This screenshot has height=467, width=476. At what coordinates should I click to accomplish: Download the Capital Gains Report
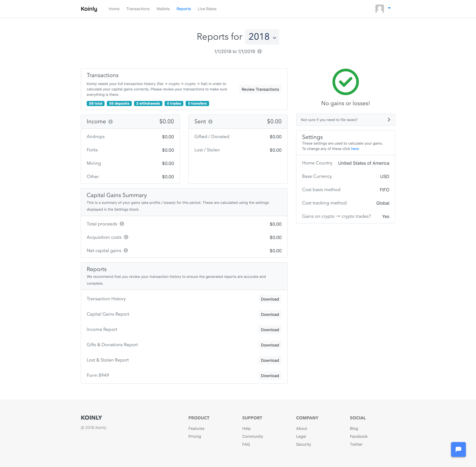270,314
